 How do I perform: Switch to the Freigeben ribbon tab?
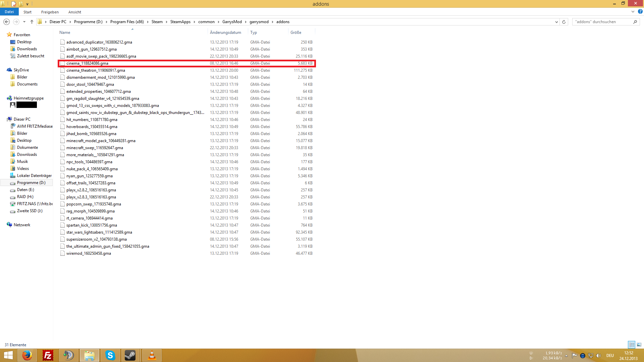point(50,12)
